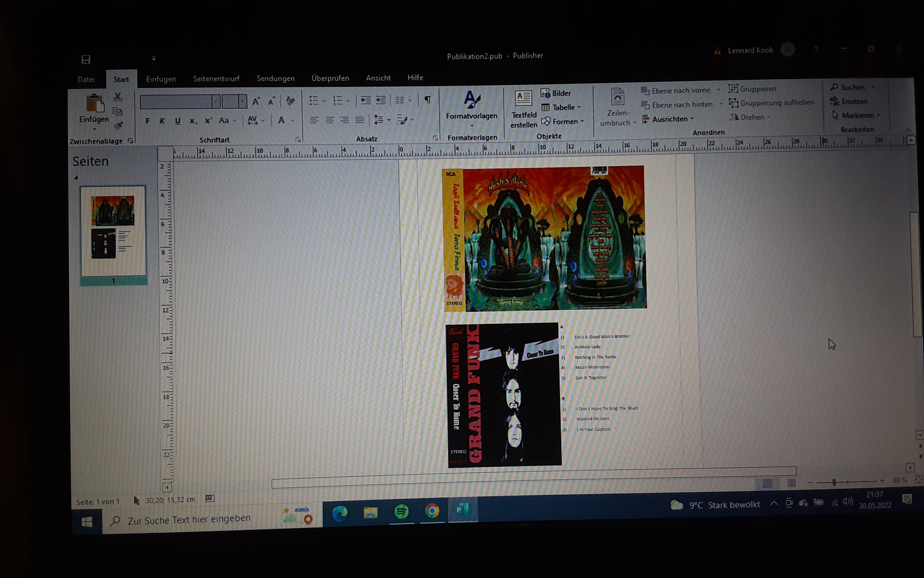Toggle bold F formatting
Screen dimensions: 924x578
[148, 121]
